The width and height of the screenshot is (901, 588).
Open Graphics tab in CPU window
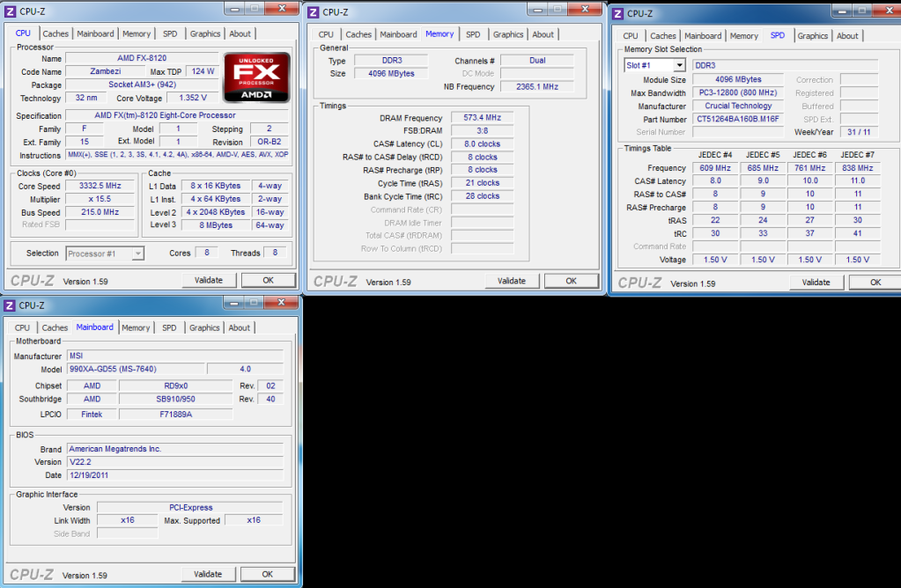pos(205,33)
